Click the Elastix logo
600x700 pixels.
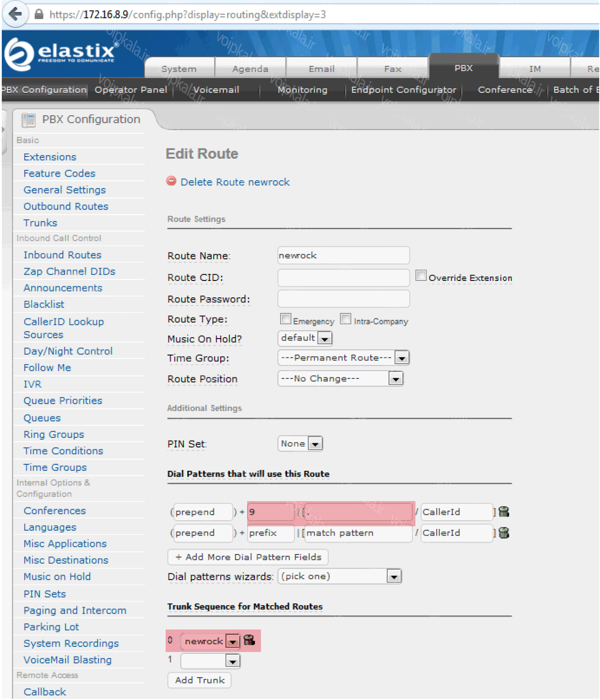(62, 54)
